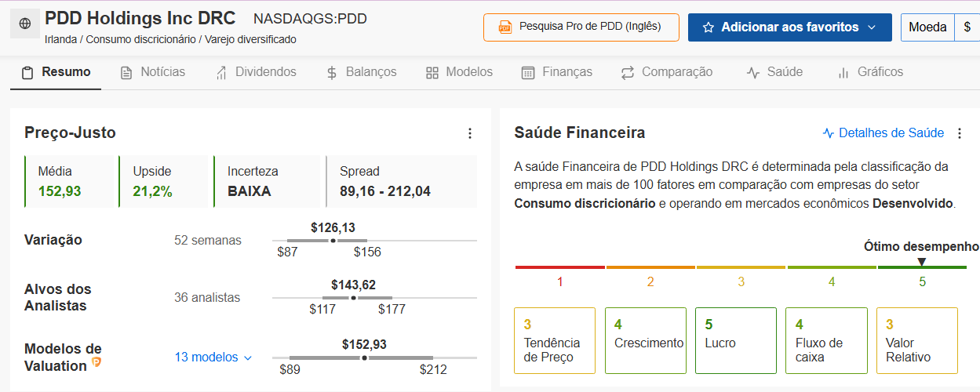980x392 pixels.
Task: Switch to the Dividendos tab
Action: point(256,72)
